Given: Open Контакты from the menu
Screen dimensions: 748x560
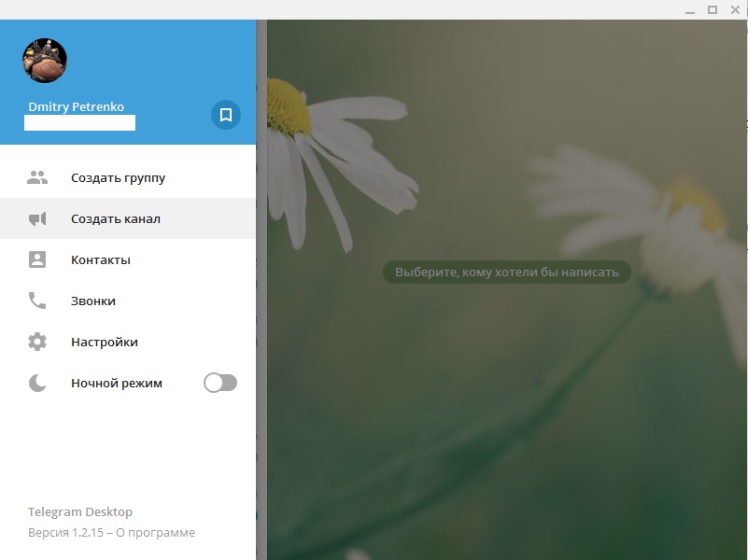Looking at the screenshot, I should 128,259.
